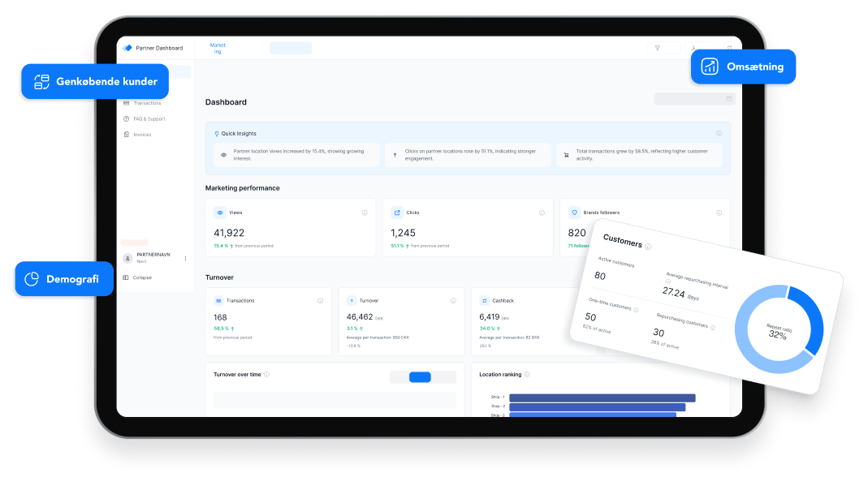868x477 pixels.
Task: Click the Brands followers heart icon
Action: click(574, 213)
